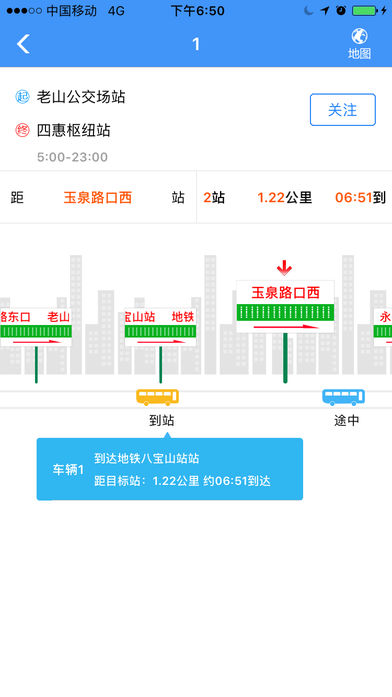Tap the 距目标站：1.22公里 约06:51到达 line

click(182, 481)
